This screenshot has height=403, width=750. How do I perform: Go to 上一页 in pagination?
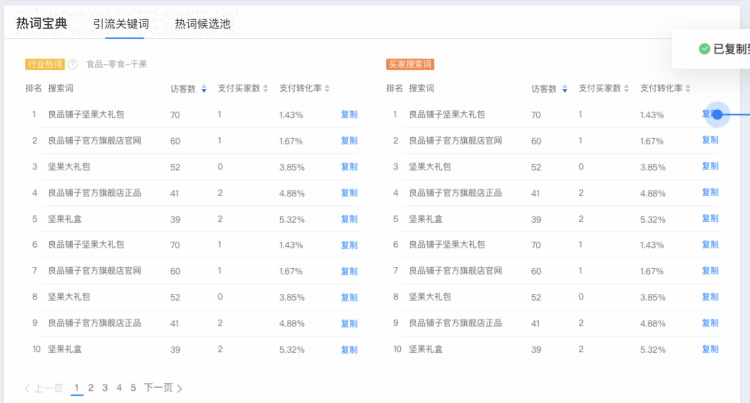pos(43,388)
